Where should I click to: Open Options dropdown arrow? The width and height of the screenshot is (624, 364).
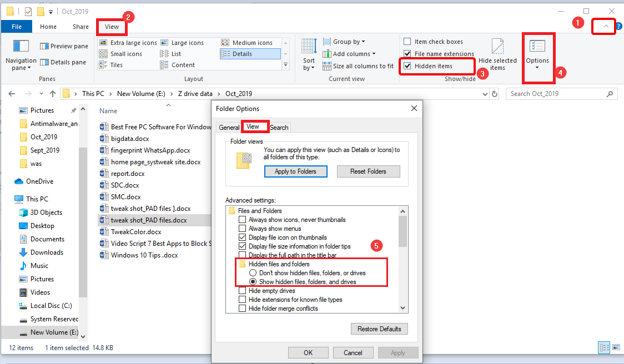click(537, 68)
